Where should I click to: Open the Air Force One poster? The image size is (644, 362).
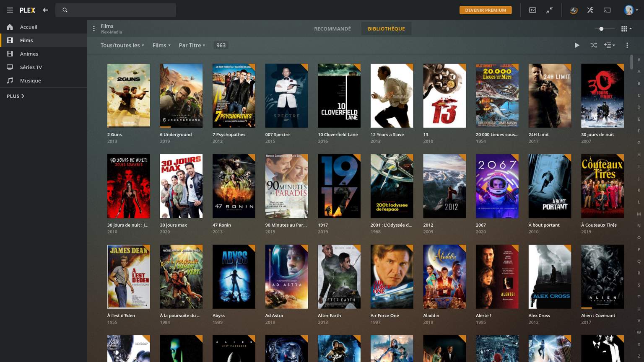392,277
